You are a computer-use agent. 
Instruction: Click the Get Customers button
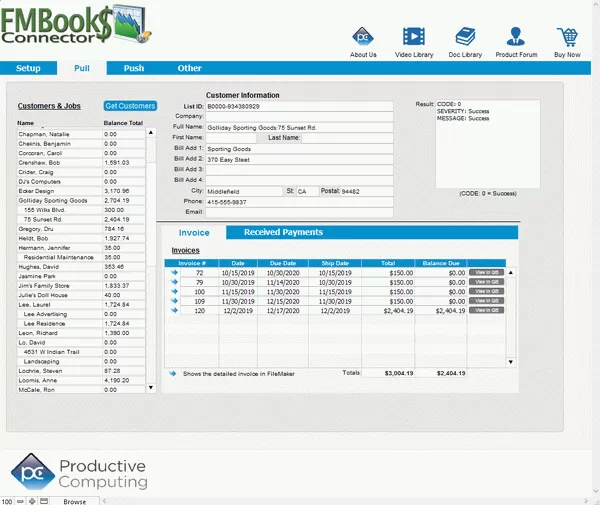coord(130,106)
